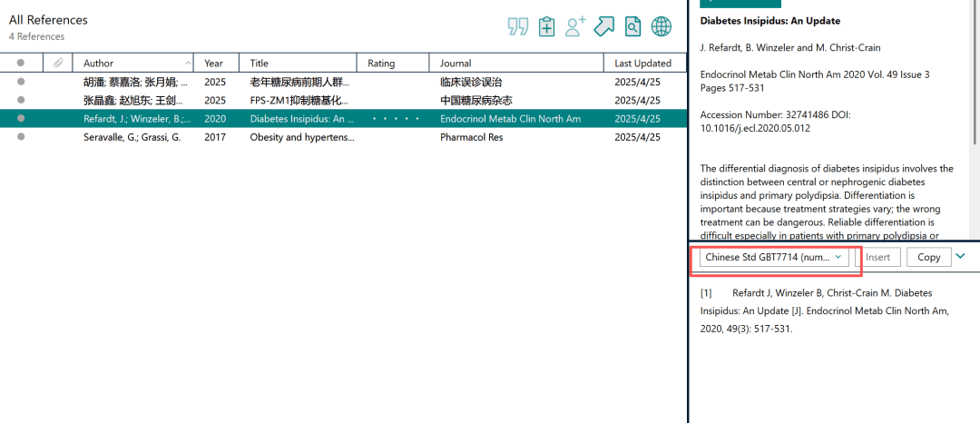This screenshot has width=980, height=423.
Task: Sort references by Title column
Action: 299,64
